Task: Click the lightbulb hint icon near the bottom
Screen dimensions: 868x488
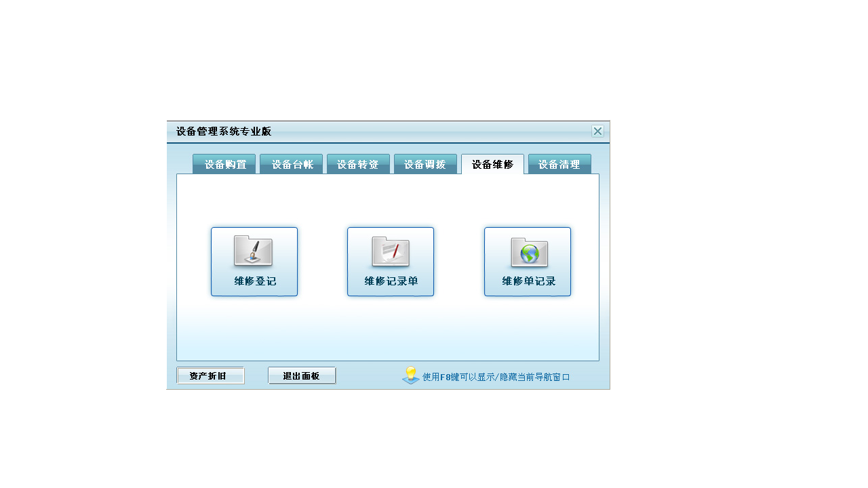Action: pos(410,373)
